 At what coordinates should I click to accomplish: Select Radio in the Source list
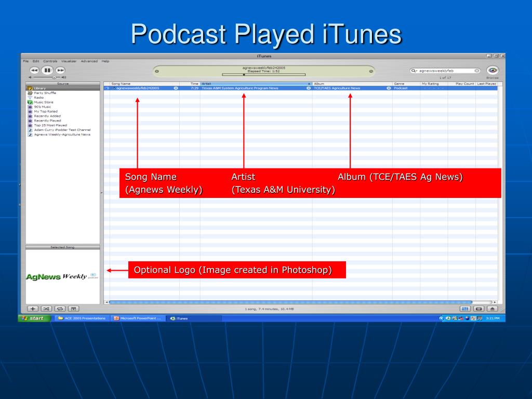[38, 98]
